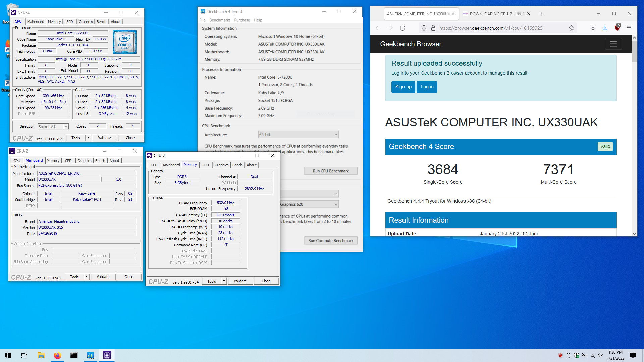The height and width of the screenshot is (362, 644).
Task: Open volume control in system tray
Action: click(600, 355)
